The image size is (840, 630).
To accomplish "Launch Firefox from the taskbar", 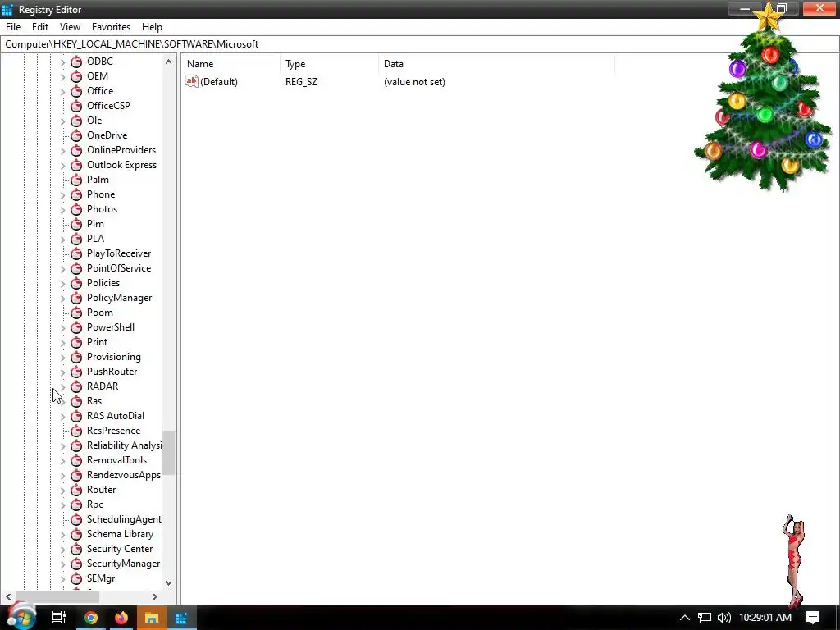I will (x=121, y=619).
